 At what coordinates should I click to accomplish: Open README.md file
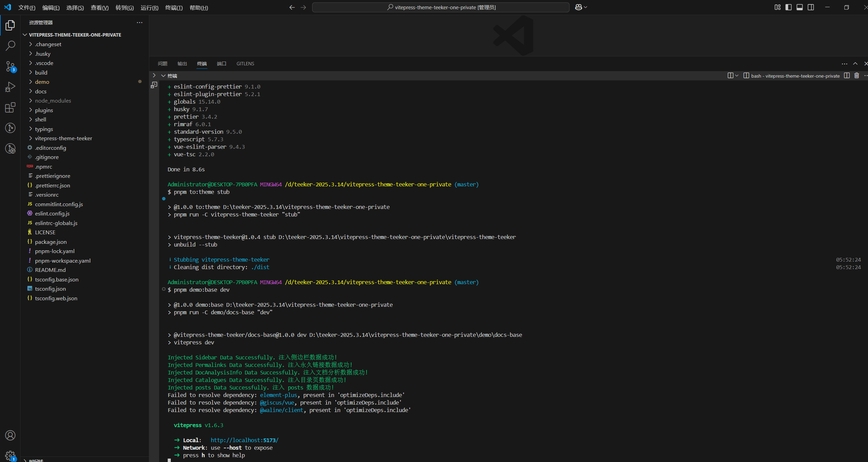[x=85, y=270]
